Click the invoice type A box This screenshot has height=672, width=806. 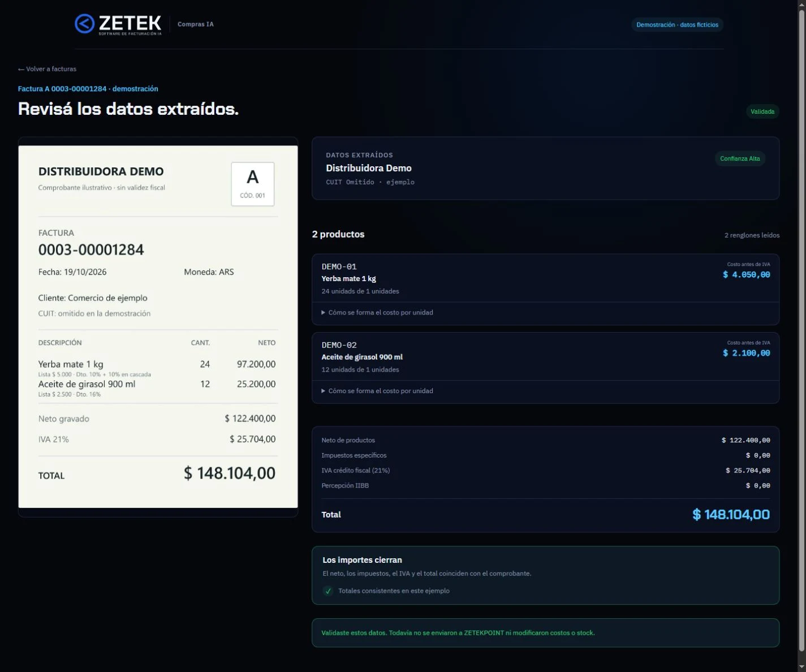point(253,184)
